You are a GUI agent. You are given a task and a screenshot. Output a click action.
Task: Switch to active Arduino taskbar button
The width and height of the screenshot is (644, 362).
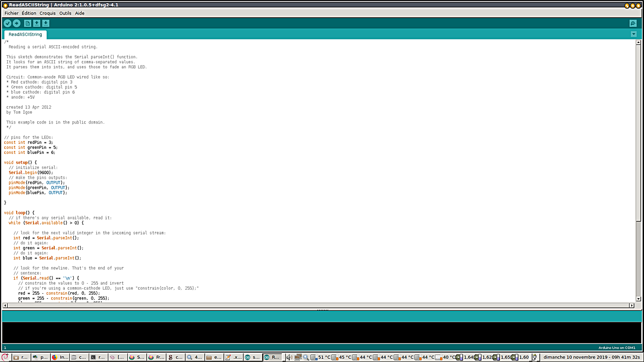click(x=272, y=357)
